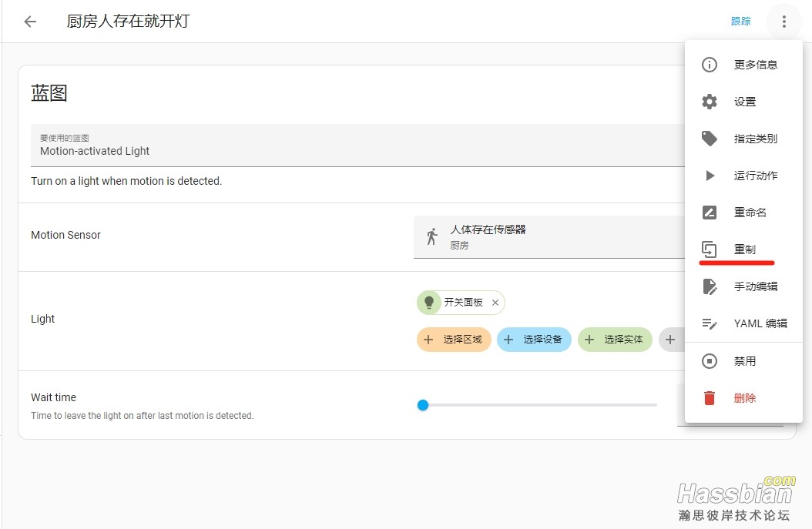
Task: Select 重制 duplicate menu entry
Action: (743, 249)
